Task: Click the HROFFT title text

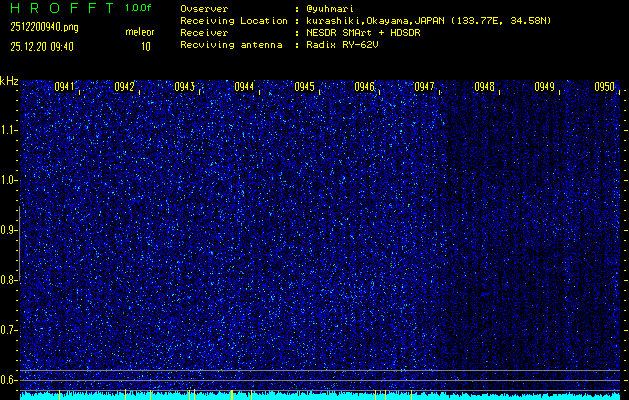Action: [x=62, y=8]
